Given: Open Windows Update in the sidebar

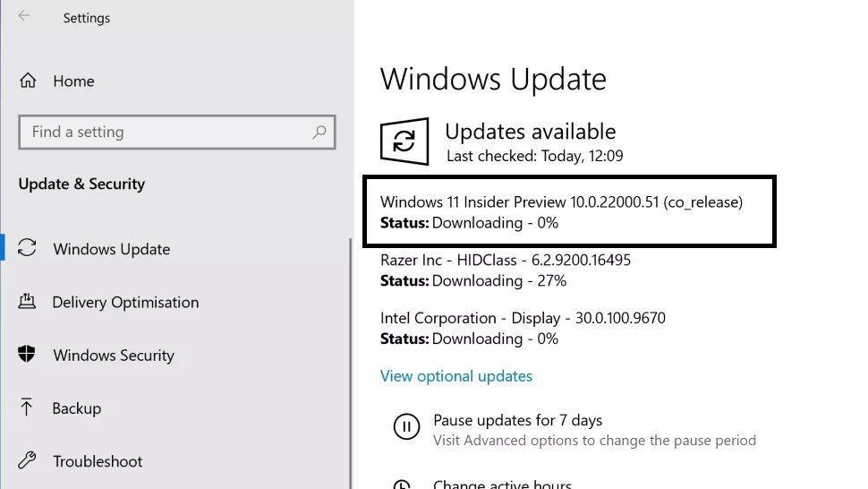Looking at the screenshot, I should tap(111, 249).
